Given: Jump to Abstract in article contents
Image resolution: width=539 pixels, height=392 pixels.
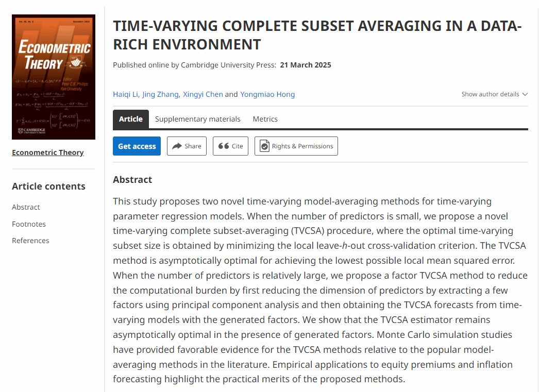Looking at the screenshot, I should (x=26, y=207).
